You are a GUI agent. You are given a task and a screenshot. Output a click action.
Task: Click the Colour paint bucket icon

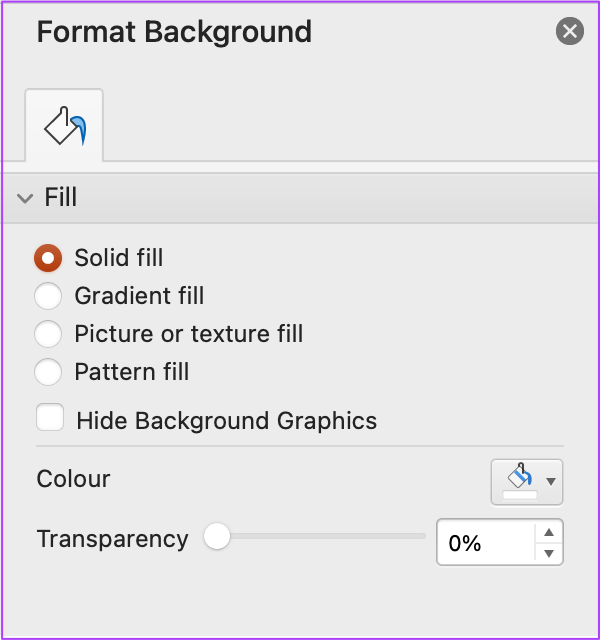click(520, 476)
